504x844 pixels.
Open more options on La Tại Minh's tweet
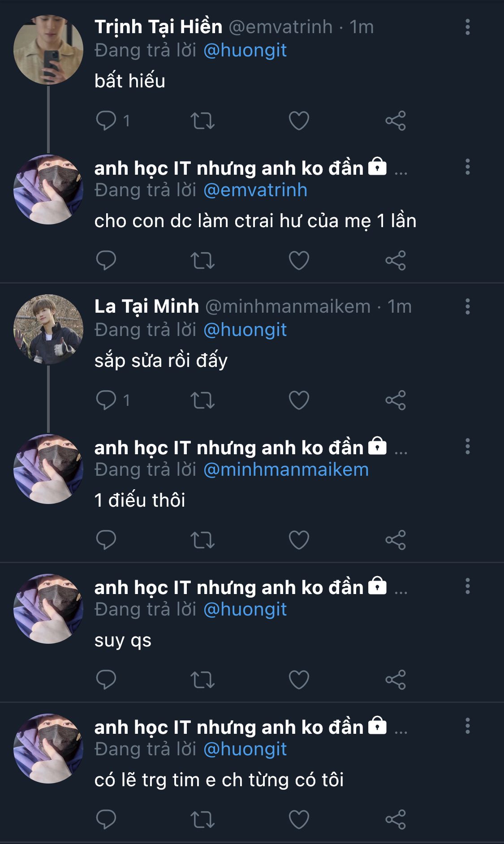pyautogui.click(x=468, y=307)
